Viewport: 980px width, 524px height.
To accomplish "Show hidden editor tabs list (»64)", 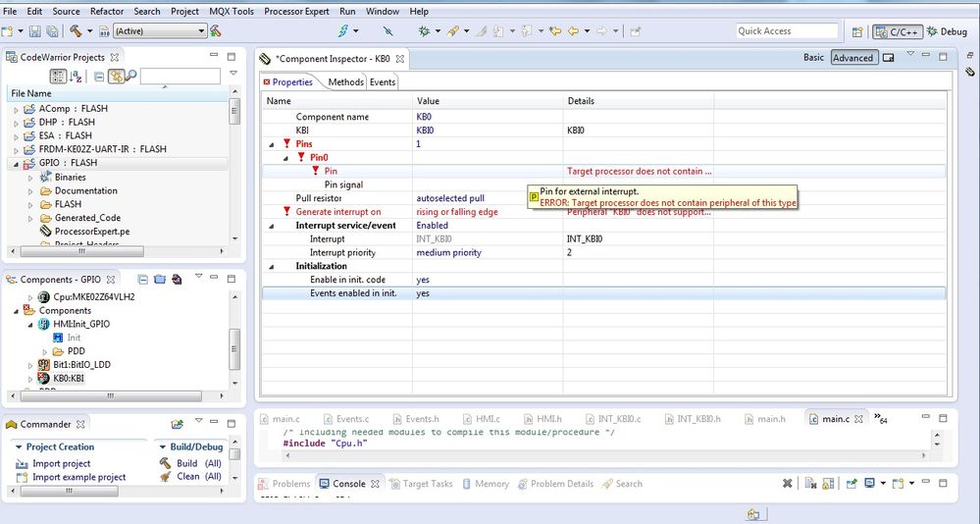I will tap(881, 418).
